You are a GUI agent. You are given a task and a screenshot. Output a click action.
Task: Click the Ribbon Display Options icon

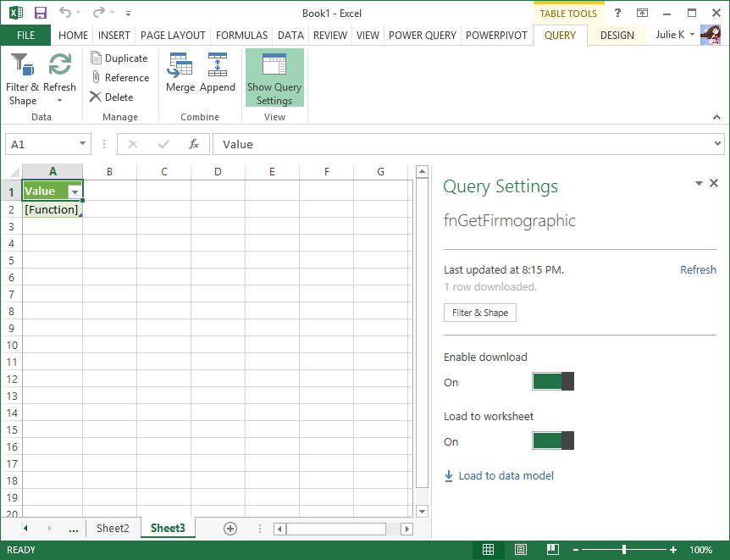(x=642, y=13)
